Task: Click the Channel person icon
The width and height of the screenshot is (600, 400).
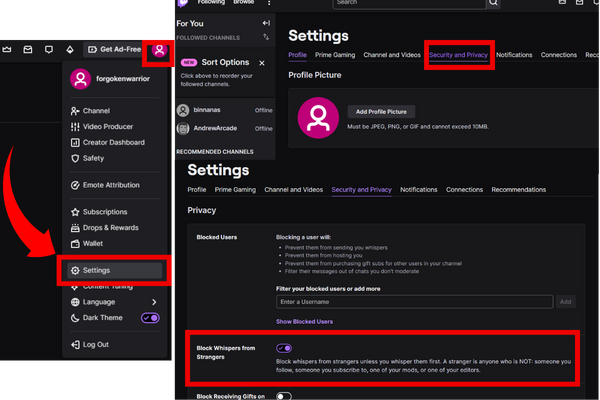Action: (x=75, y=111)
